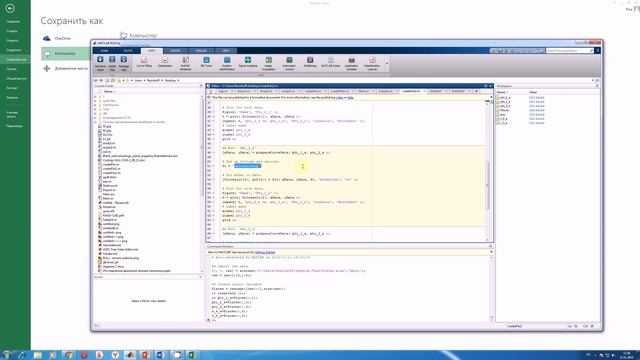The width and height of the screenshot is (640, 360).
Task: Switch to Excel in the taskbar
Action: 191,355
